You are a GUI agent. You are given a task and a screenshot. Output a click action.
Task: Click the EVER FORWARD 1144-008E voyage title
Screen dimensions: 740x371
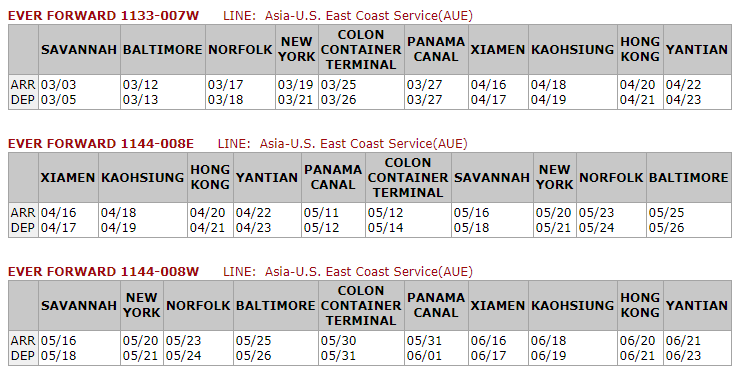[101, 143]
